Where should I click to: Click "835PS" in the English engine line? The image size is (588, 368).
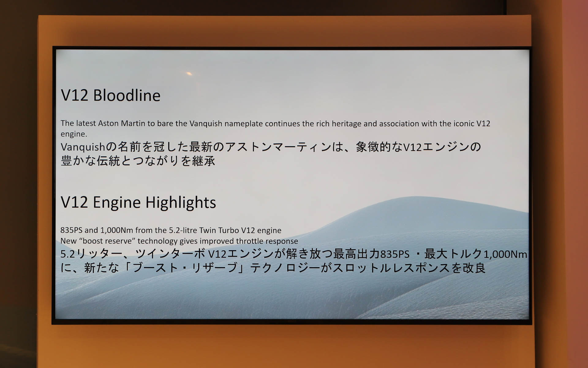click(71, 230)
